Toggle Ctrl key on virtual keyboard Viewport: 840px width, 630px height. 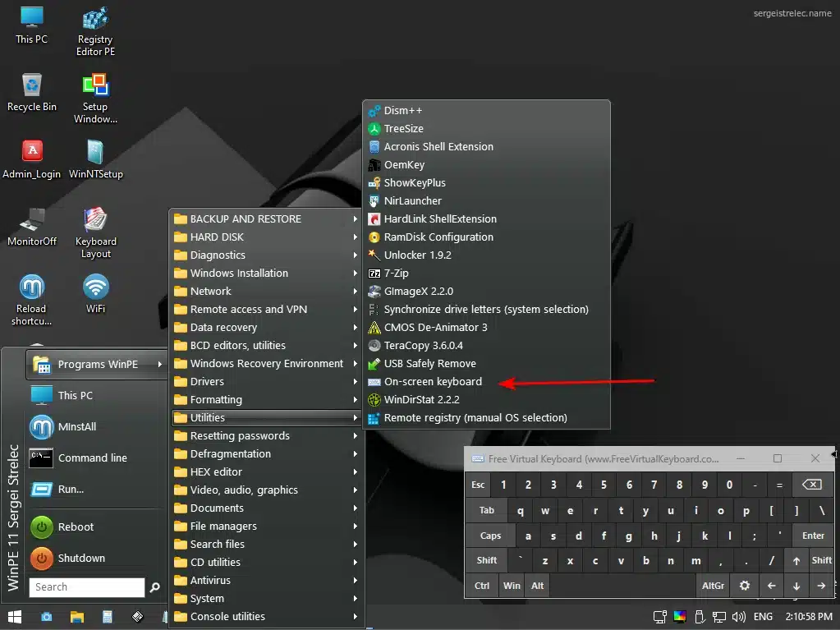[482, 586]
